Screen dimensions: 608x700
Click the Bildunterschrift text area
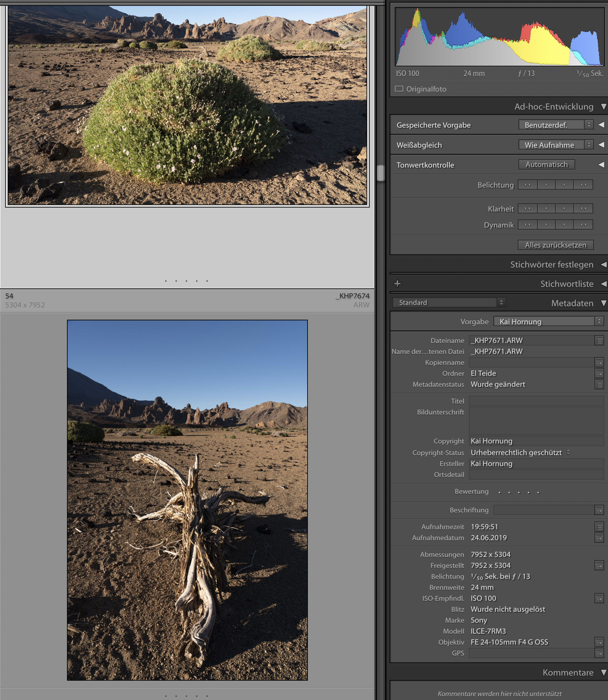(536, 421)
